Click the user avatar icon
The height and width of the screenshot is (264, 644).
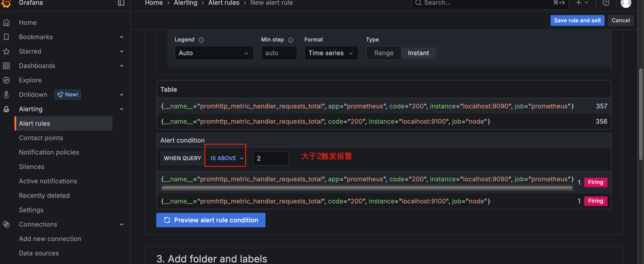click(x=626, y=3)
